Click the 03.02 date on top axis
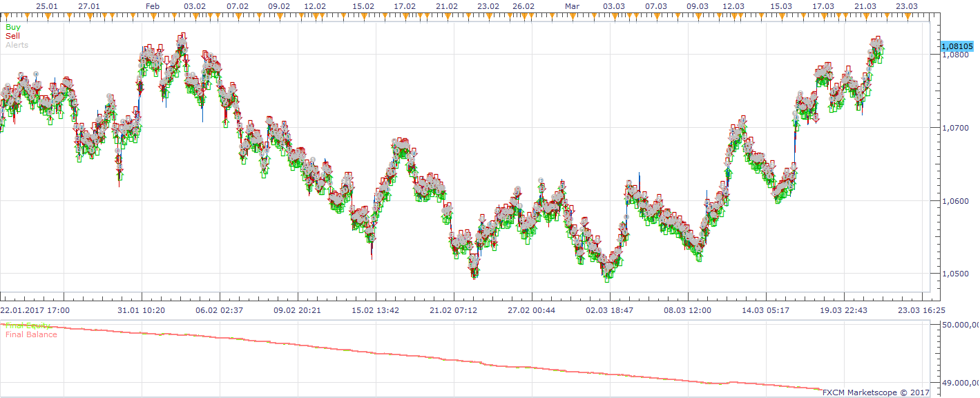This screenshot has height=398, width=980. tap(195, 6)
